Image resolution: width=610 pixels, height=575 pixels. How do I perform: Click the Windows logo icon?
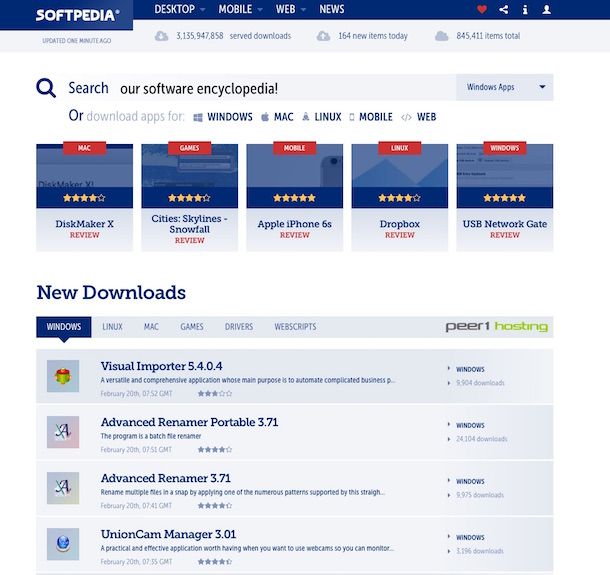tap(198, 117)
